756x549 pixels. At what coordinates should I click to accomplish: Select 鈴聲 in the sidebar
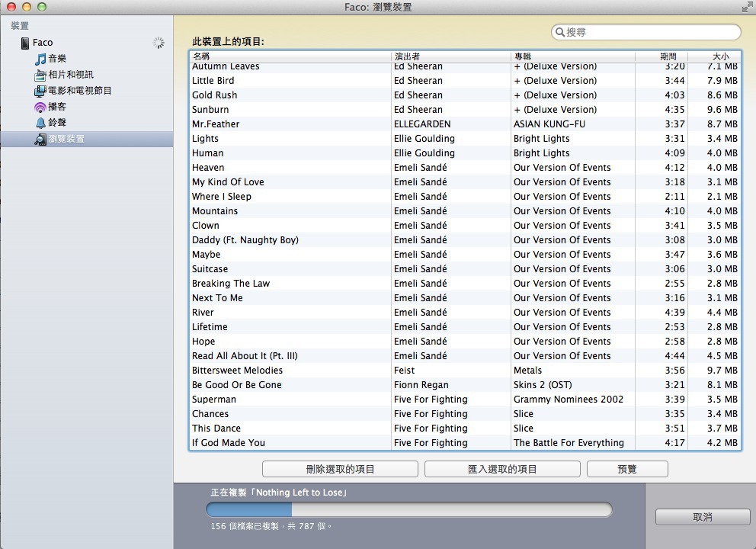(x=57, y=123)
